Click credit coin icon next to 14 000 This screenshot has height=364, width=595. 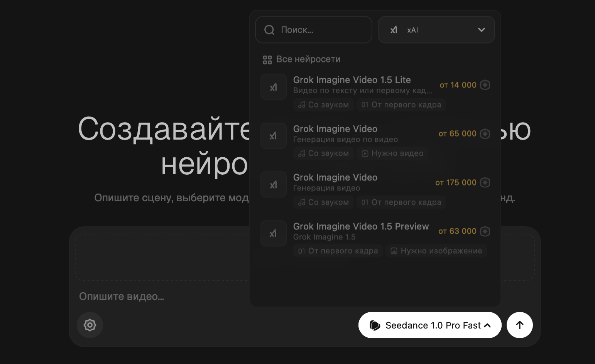(485, 85)
